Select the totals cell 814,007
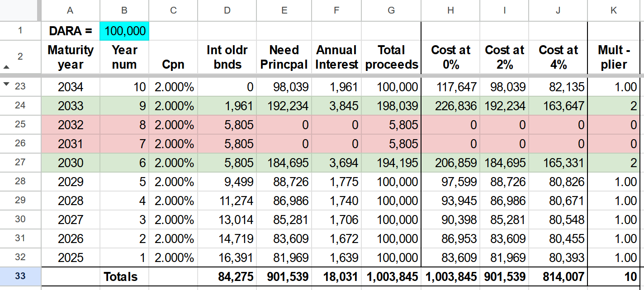The width and height of the screenshot is (644, 290). tap(558, 276)
